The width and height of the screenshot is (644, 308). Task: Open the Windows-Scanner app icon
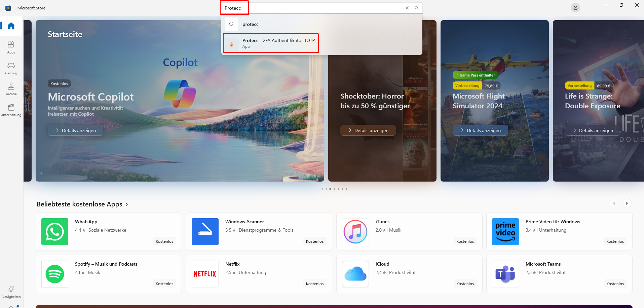coord(205,232)
